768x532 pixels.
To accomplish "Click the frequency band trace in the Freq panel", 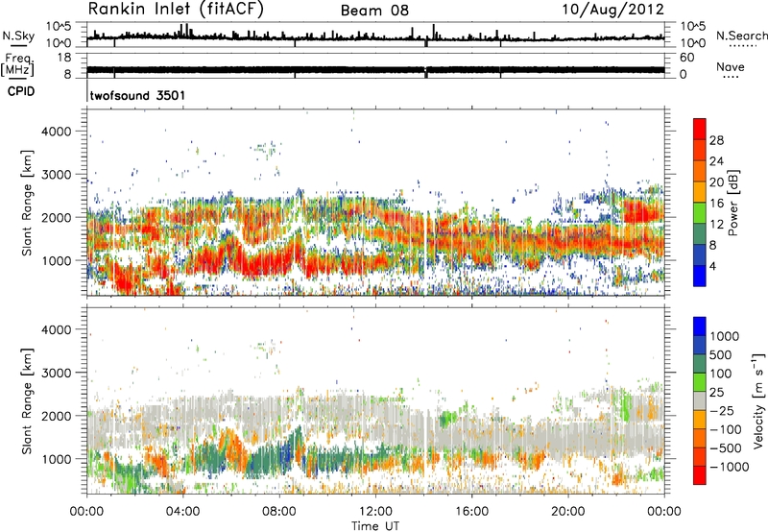I will (x=375, y=70).
